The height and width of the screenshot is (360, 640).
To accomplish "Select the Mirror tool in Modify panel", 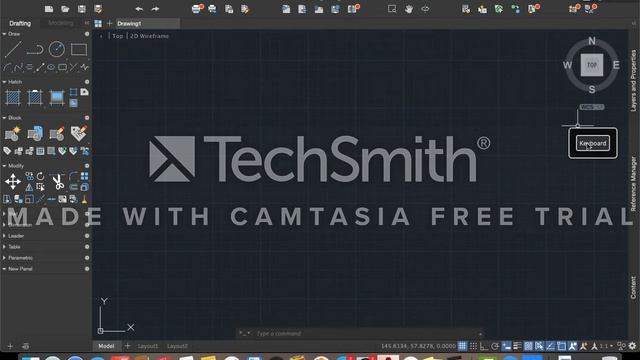I will (29, 187).
